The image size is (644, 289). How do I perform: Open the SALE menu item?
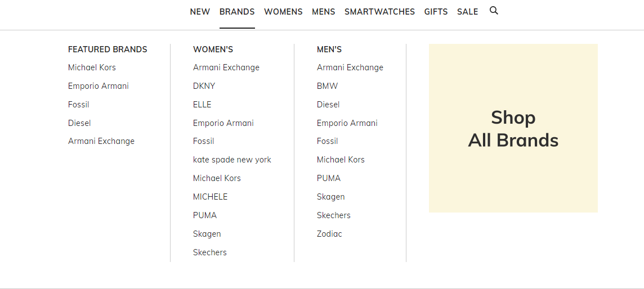coord(467,12)
